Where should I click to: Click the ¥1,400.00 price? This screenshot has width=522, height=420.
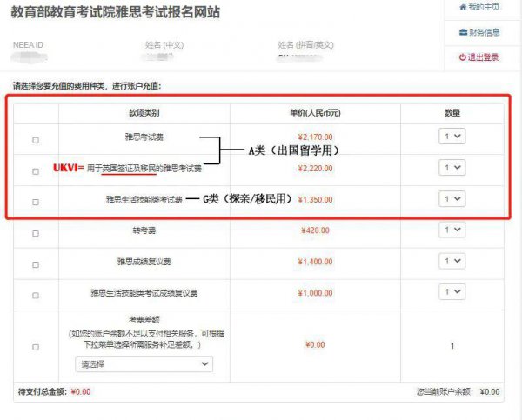[x=315, y=262]
